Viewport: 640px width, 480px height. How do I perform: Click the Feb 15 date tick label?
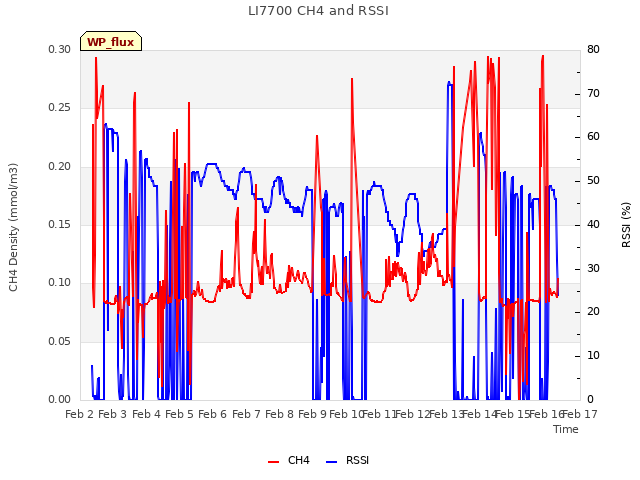tap(513, 414)
